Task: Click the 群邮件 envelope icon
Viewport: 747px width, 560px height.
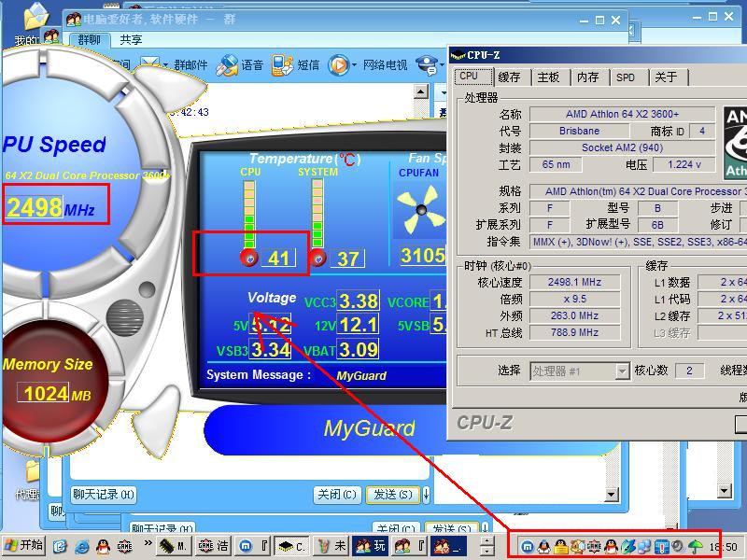Action: pyautogui.click(x=150, y=64)
